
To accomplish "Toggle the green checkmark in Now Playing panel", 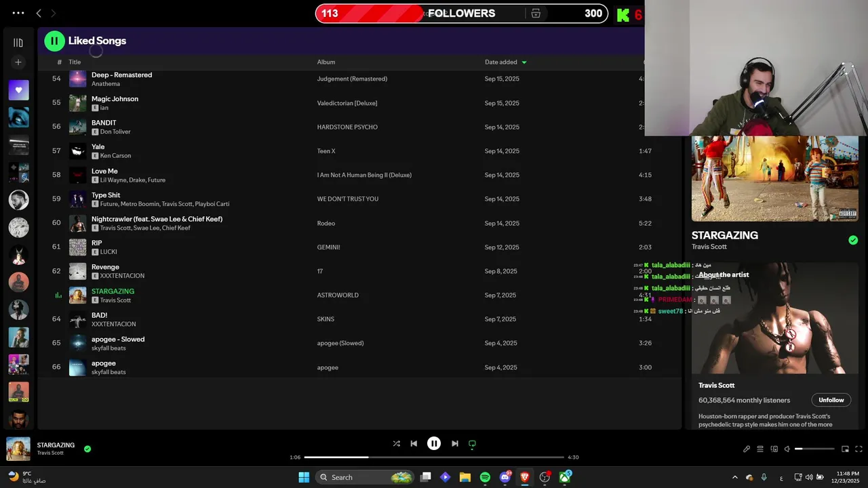I will tap(853, 240).
